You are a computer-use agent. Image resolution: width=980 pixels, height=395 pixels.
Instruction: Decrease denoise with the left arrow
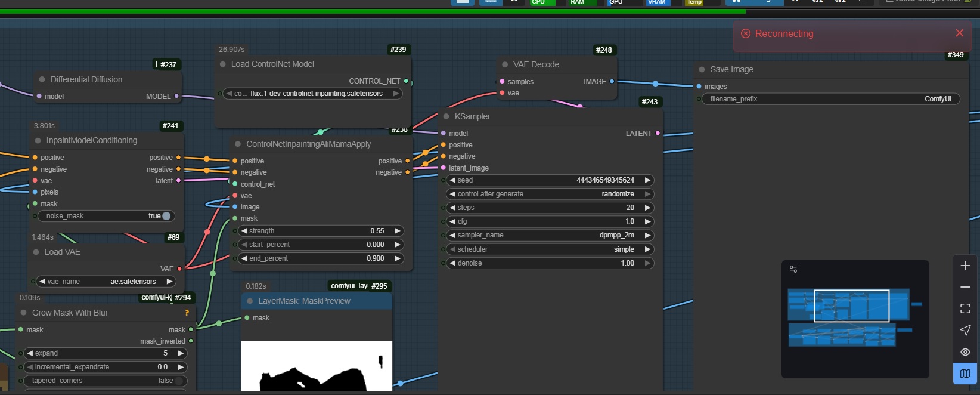tap(452, 263)
